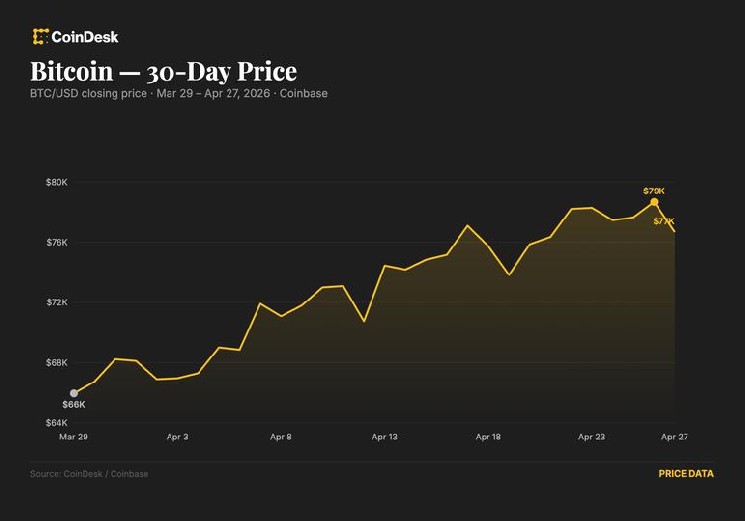Click the CoinDesk wordmark text

(x=85, y=37)
